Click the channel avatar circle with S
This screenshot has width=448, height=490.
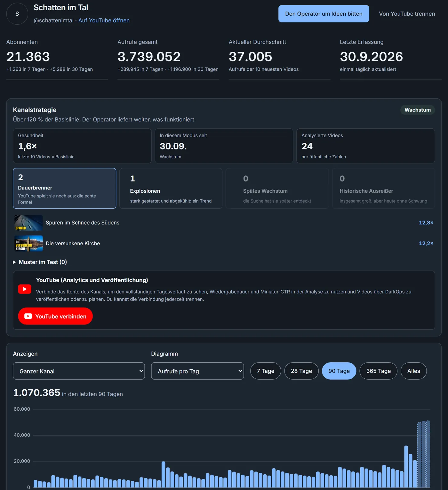17,14
